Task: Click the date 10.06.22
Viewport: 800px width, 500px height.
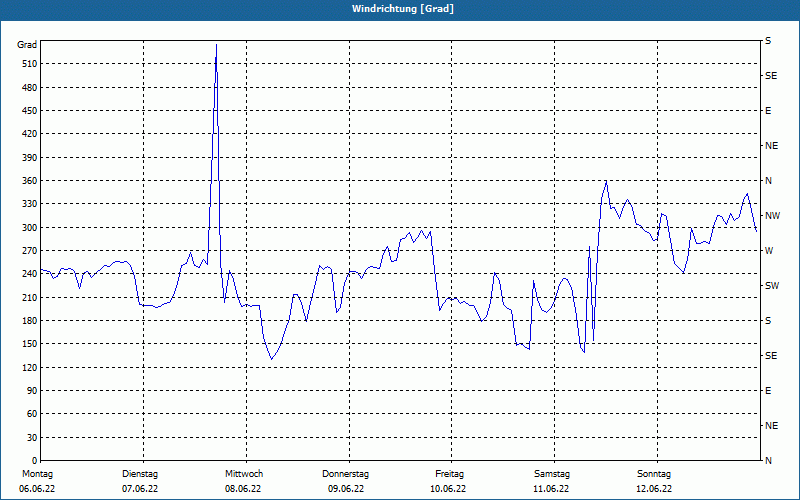Action: coord(448,489)
